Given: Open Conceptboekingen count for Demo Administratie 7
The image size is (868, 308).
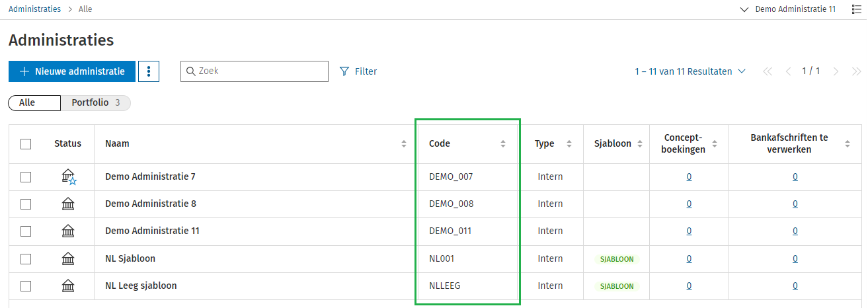Looking at the screenshot, I should [x=689, y=177].
